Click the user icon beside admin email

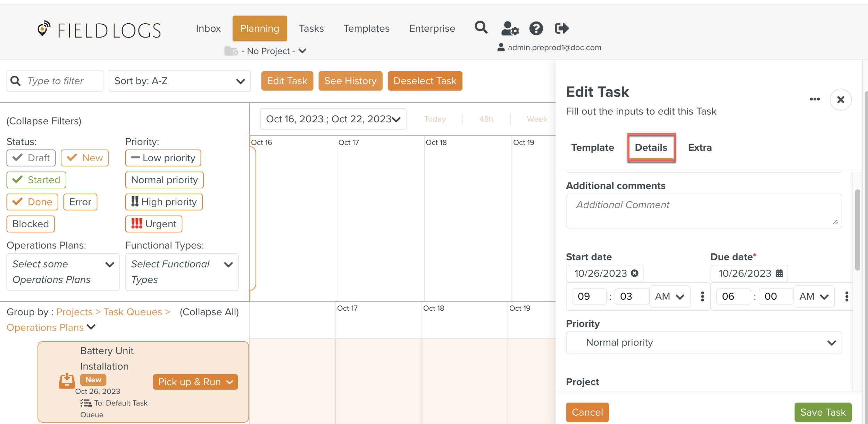click(x=501, y=47)
